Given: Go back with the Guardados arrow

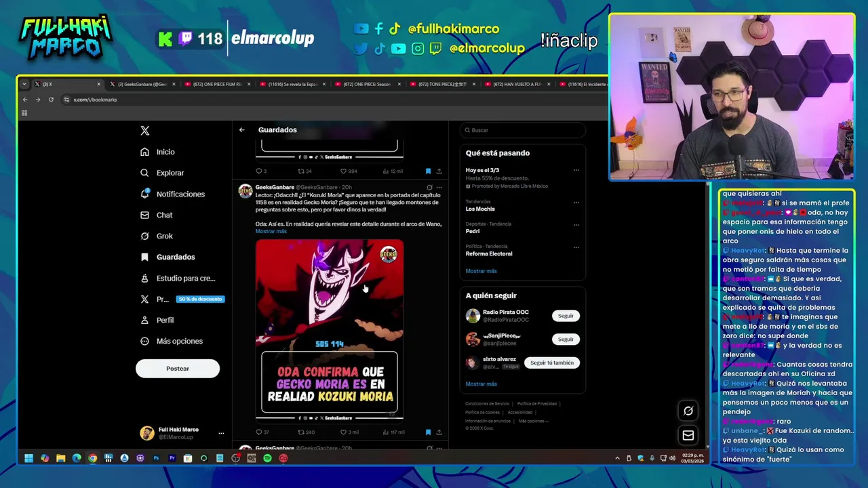Looking at the screenshot, I should pyautogui.click(x=242, y=129).
